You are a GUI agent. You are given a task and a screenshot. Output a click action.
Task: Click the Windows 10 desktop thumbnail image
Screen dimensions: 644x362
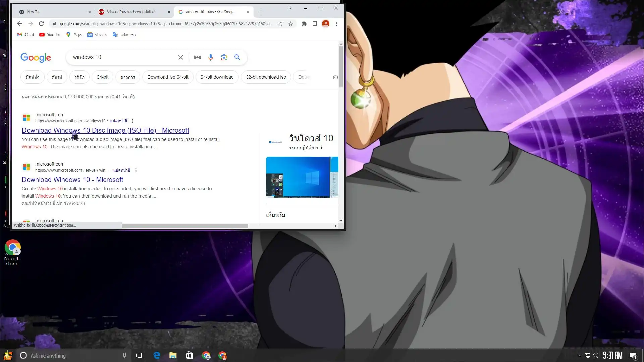pyautogui.click(x=298, y=177)
